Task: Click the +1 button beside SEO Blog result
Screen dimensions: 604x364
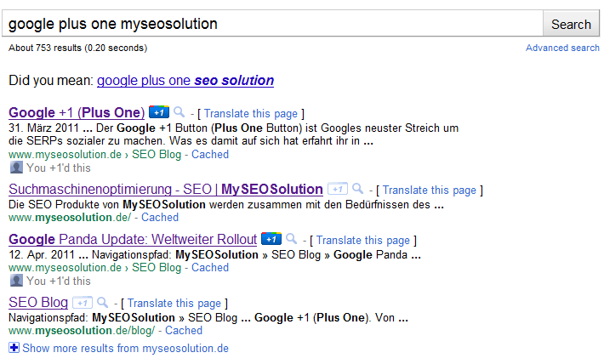Action: click(83, 303)
